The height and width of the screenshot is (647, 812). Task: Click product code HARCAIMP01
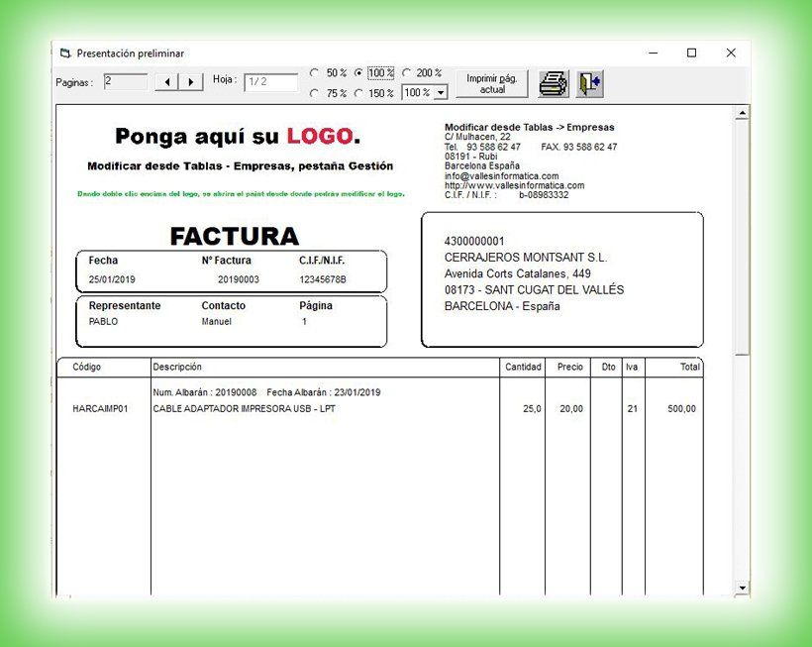tap(100, 409)
